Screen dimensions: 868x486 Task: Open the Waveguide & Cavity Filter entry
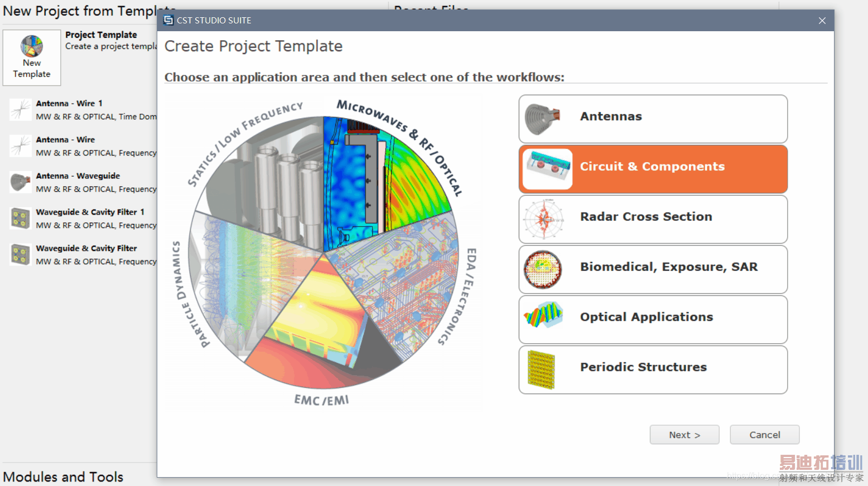(83, 255)
